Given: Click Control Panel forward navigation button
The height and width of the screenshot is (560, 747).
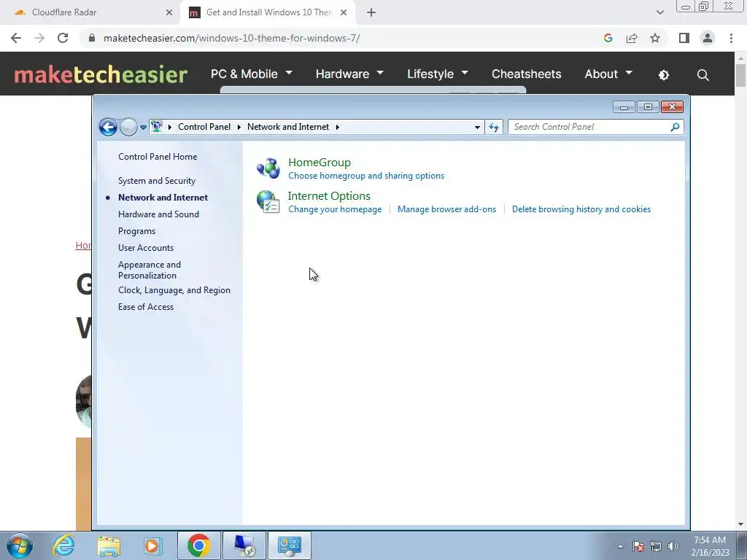Looking at the screenshot, I should [x=128, y=127].
